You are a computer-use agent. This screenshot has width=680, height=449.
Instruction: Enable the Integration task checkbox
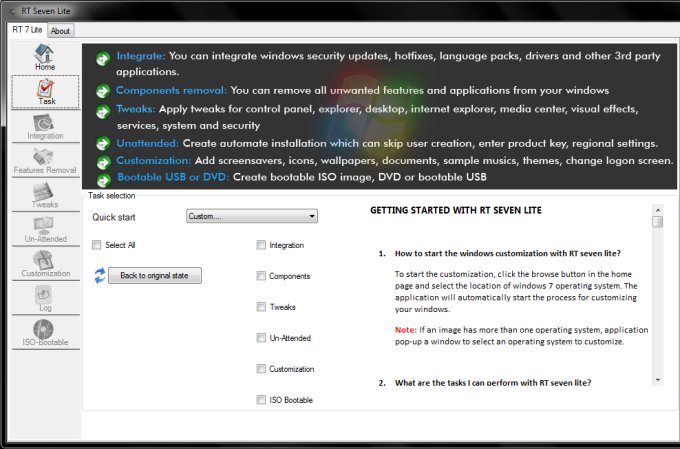[x=261, y=245]
